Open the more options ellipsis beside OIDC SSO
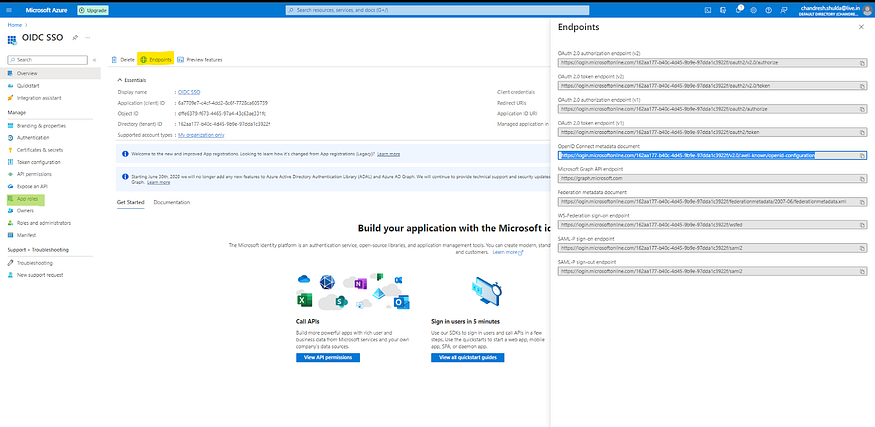The image size is (875, 427). tap(88, 37)
